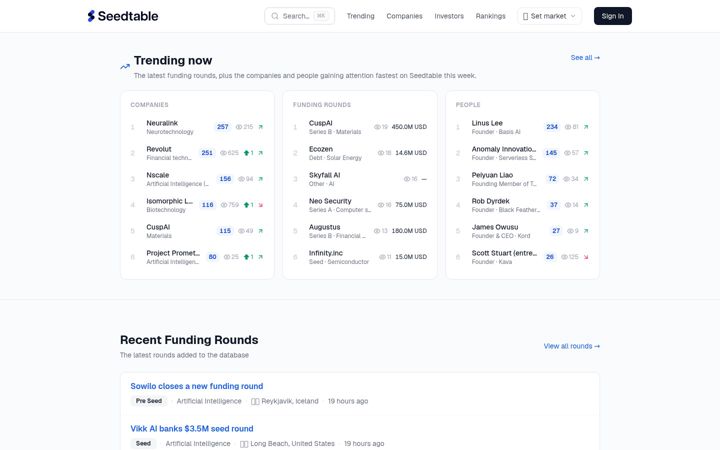Click the score badge 145
This screenshot has width=720, height=450.
tap(551, 153)
